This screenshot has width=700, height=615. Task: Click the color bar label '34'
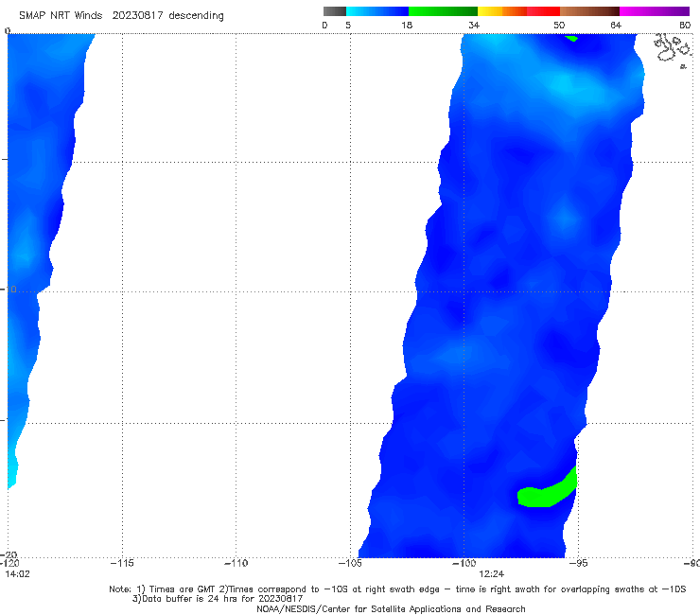(474, 26)
